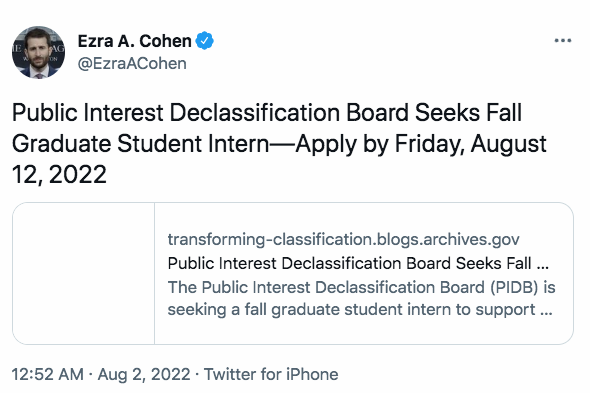The height and width of the screenshot is (393, 590).
Task: Select the display name Ezra A. Cohen
Action: point(134,41)
